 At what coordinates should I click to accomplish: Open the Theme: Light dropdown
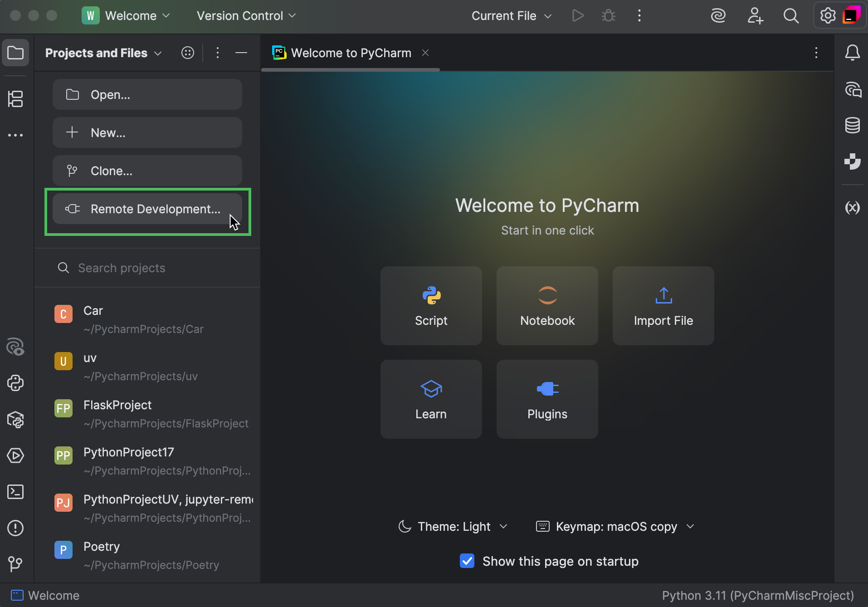tap(453, 526)
